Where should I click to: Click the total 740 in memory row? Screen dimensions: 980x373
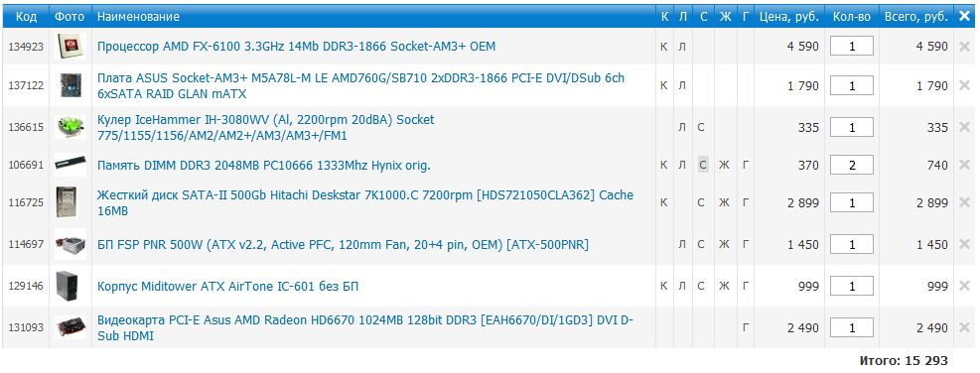[x=937, y=165]
